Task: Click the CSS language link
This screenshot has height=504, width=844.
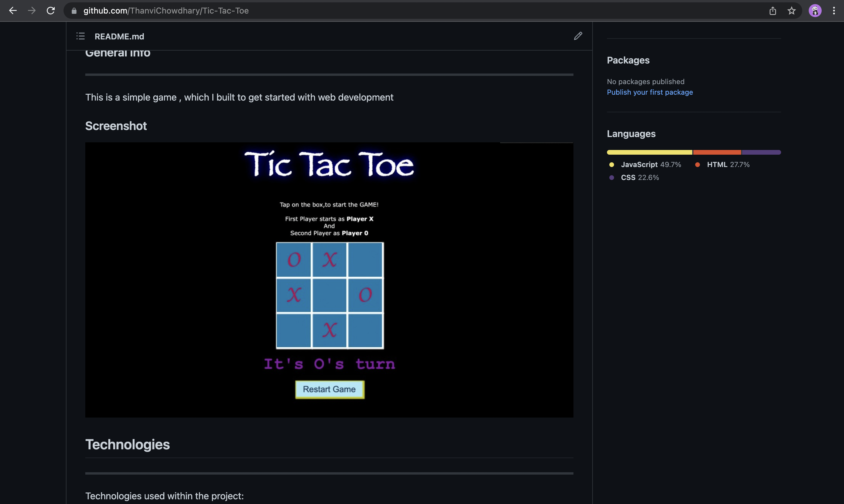Action: (x=628, y=178)
